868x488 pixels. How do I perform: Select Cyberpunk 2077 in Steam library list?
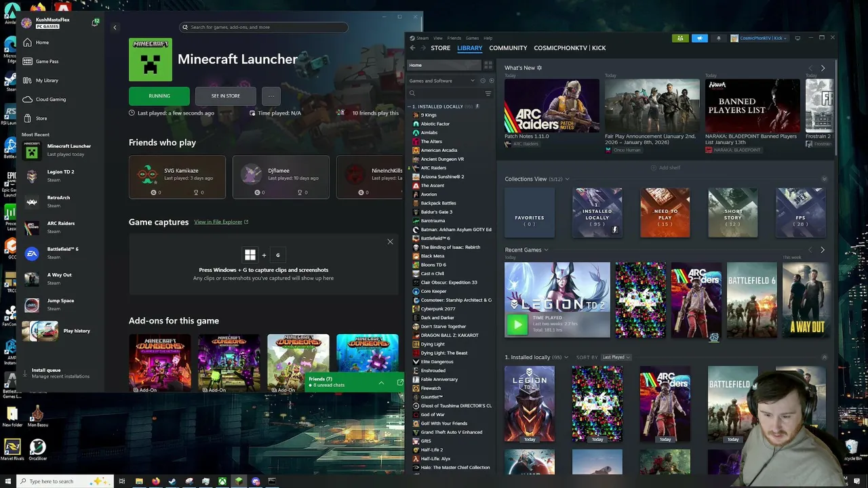coord(437,309)
